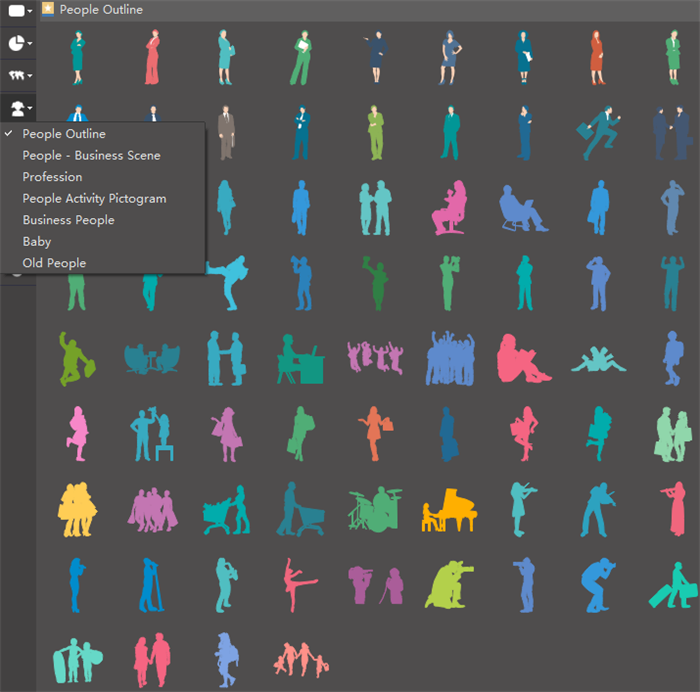
Task: Click the checked People Outline menu entry
Action: 64,134
